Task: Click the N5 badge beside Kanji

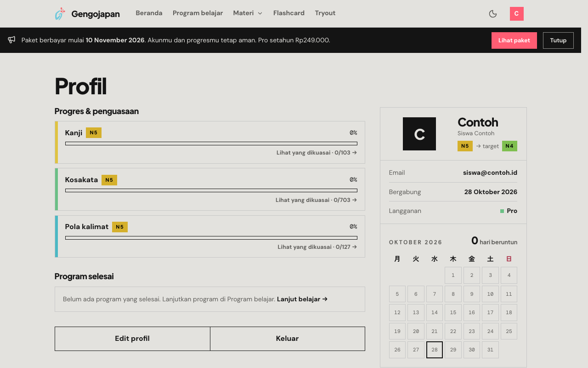Action: pos(94,133)
